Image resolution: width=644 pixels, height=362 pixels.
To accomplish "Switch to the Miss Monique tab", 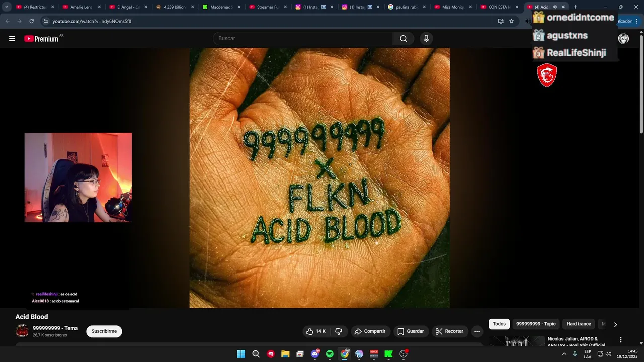I will pyautogui.click(x=453, y=7).
